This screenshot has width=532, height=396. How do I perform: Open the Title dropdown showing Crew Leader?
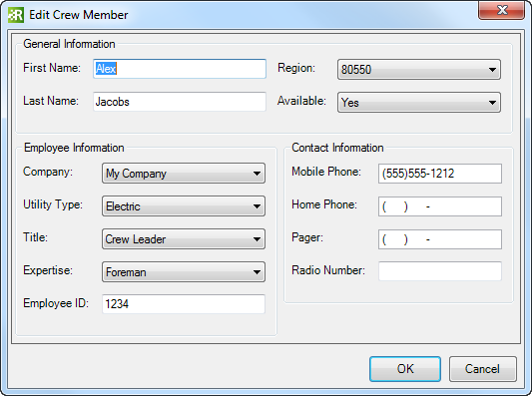click(184, 239)
